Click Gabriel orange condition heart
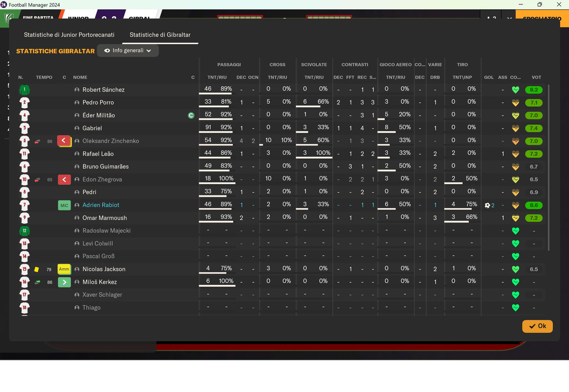The image size is (569, 392). pos(515,128)
